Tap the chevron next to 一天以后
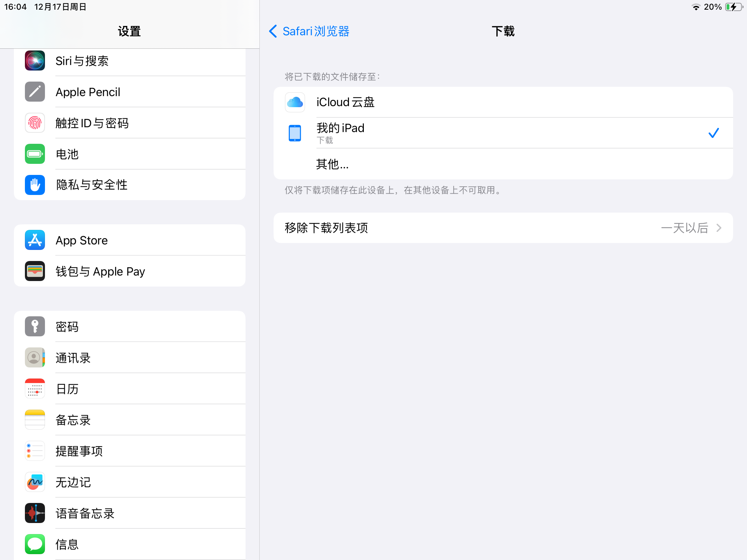This screenshot has height=560, width=747. click(x=719, y=228)
